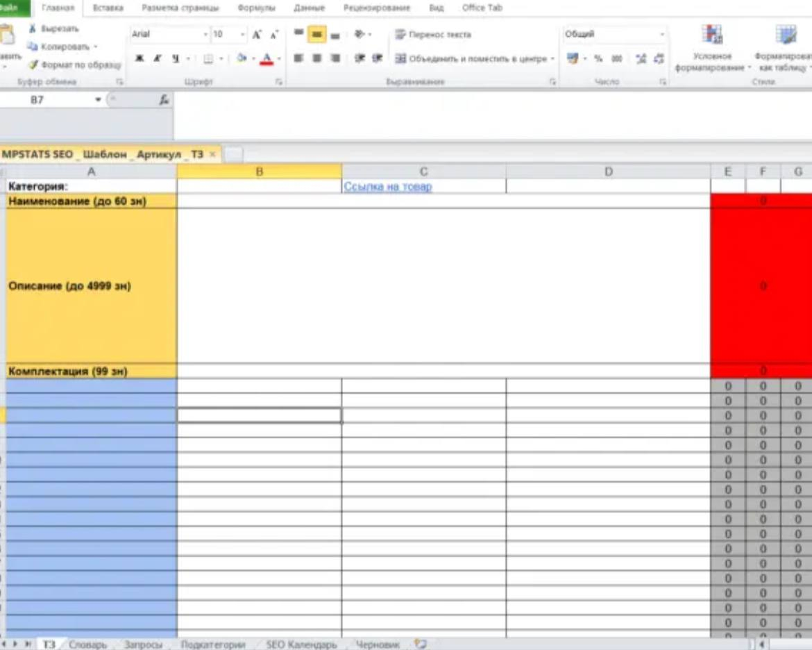
Task: Open borders dropdown arrow
Action: tap(221, 58)
